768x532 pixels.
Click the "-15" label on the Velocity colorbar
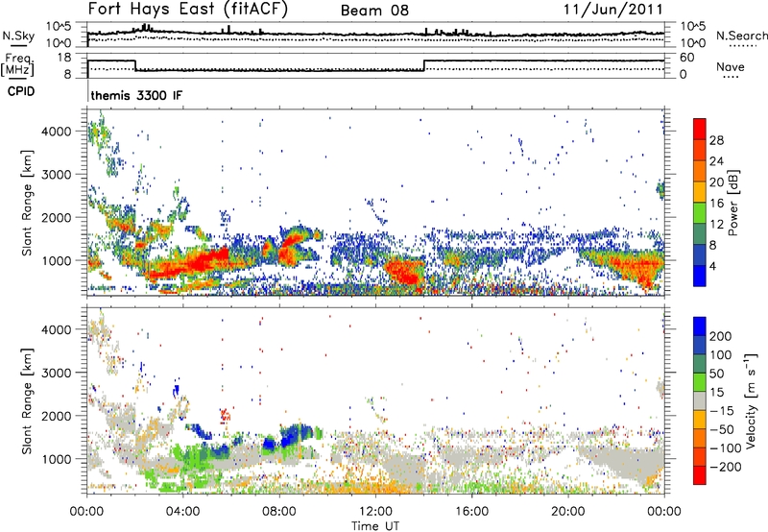(722, 411)
